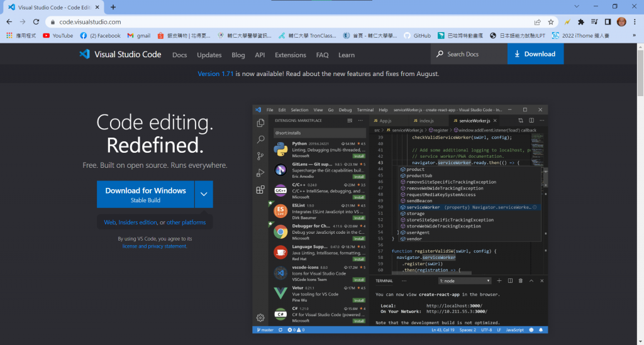This screenshot has width=644, height=345.
Task: Open the 輔仁大學 TronClass bookmark
Action: (x=307, y=36)
